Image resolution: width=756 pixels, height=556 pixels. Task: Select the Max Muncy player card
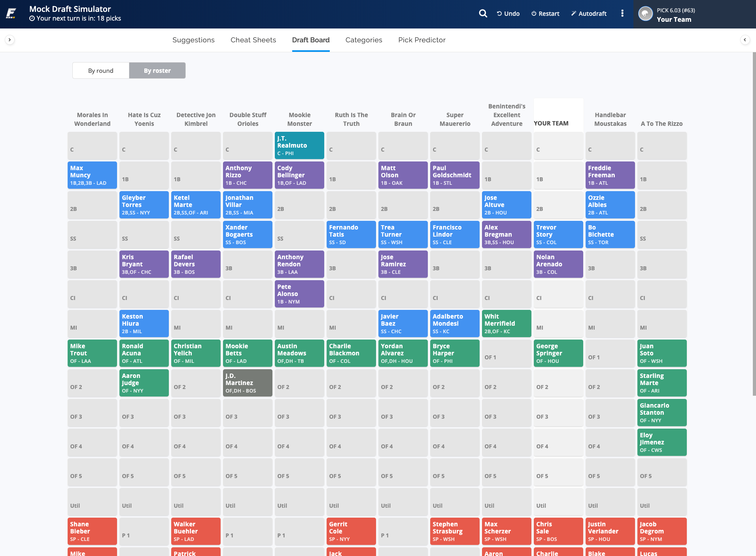[x=93, y=175]
